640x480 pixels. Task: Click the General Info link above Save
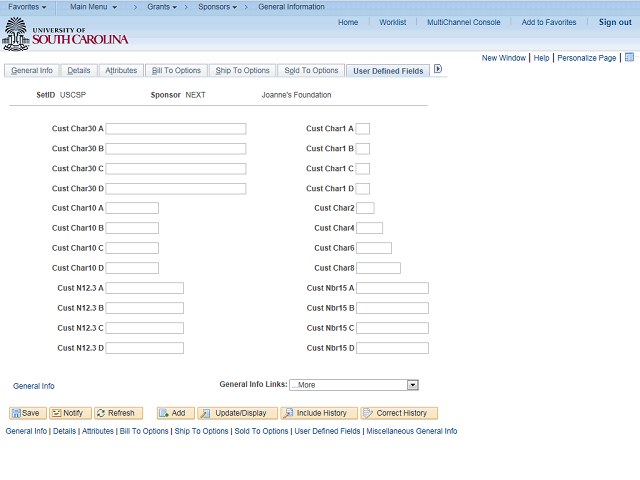33,386
